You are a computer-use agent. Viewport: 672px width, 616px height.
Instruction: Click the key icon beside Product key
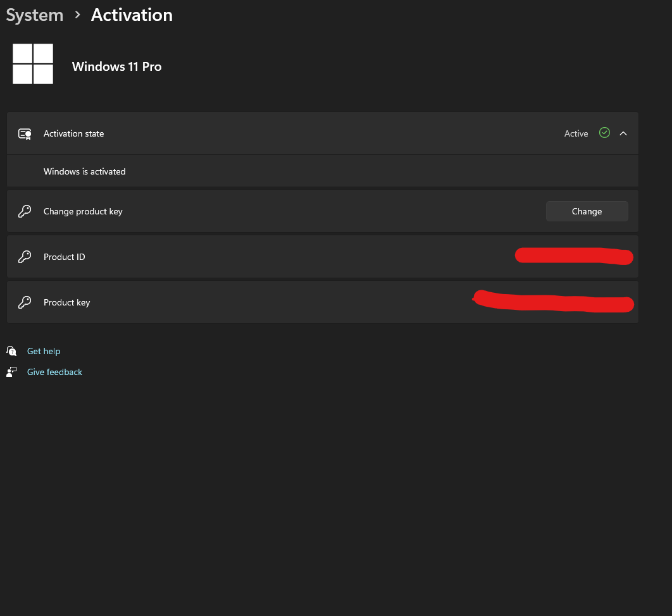25,302
